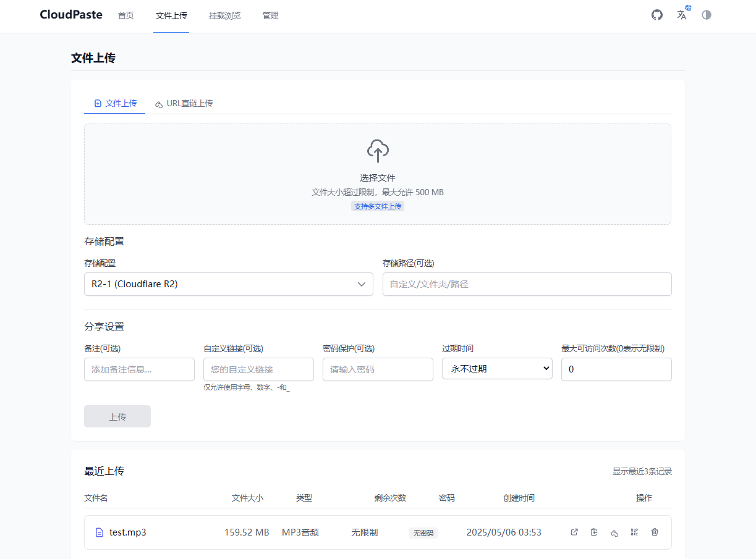Click the cloud upload icon
Viewport: 756px width, 559px height.
tap(378, 150)
